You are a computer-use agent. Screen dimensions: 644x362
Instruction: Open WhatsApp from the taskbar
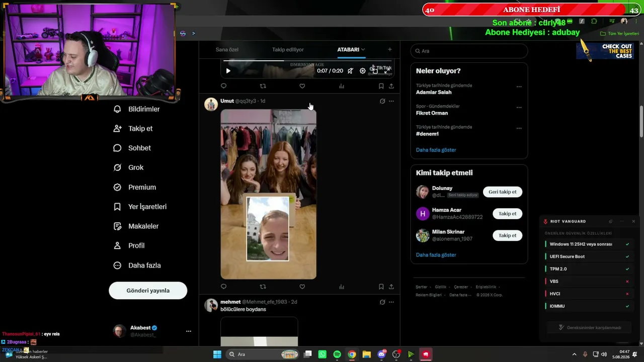click(323, 354)
